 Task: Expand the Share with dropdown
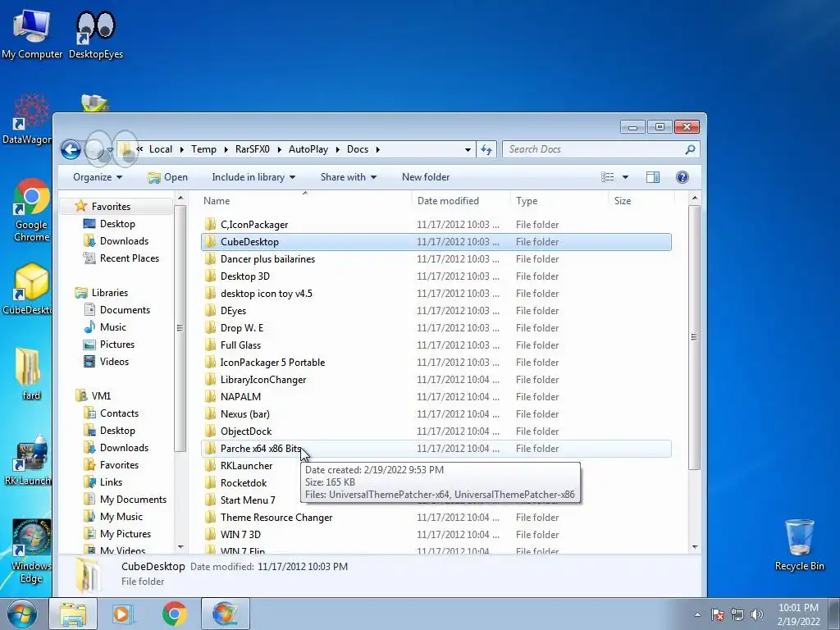(x=348, y=177)
